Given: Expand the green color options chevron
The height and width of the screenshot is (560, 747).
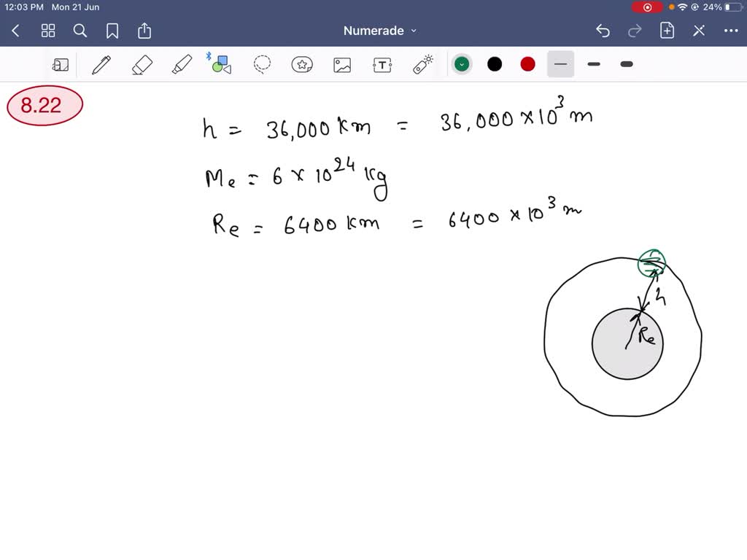Looking at the screenshot, I should (462, 64).
